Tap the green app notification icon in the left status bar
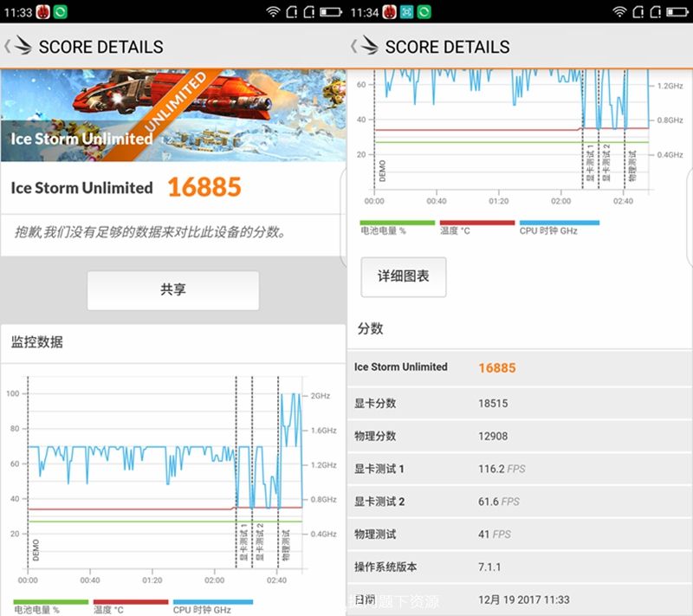Screen dimensions: 693x616 [61, 12]
